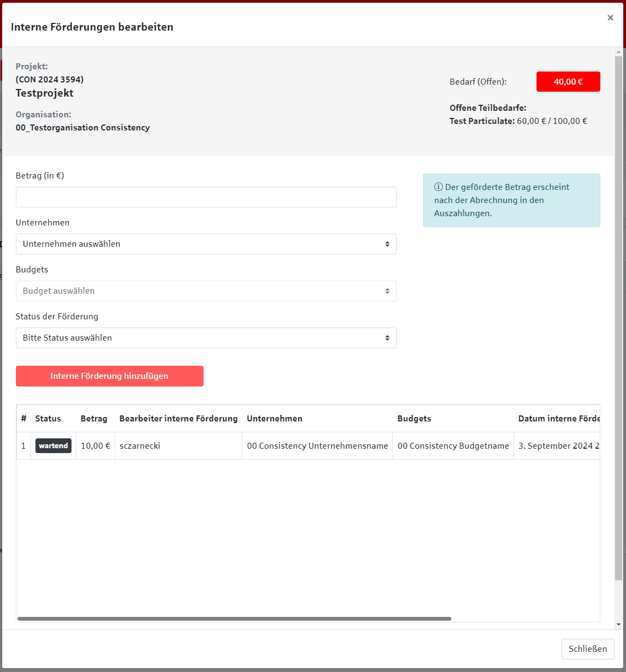Click the wartend status badge

point(53,446)
